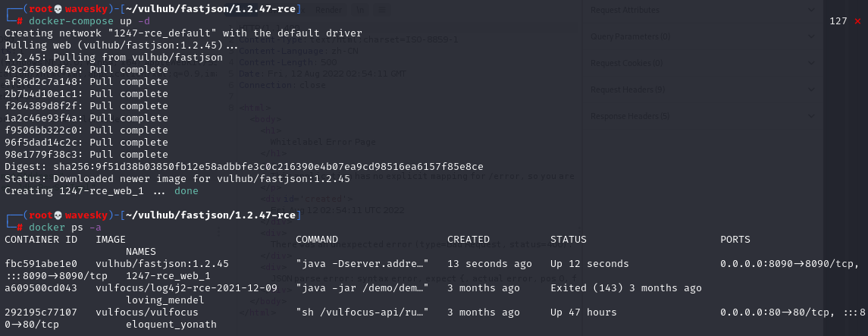Click the container name eloquent_yonath
This screenshot has width=868, height=336.
tap(171, 325)
